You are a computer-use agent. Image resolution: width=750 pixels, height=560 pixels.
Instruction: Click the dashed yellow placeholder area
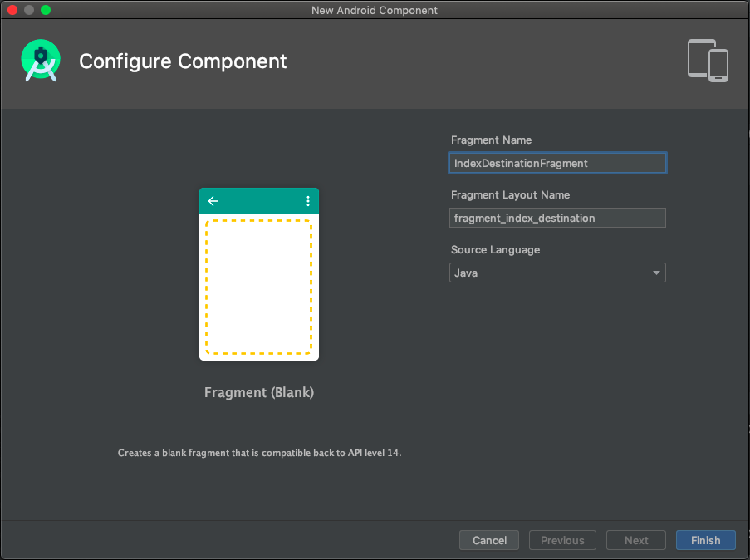tap(259, 287)
